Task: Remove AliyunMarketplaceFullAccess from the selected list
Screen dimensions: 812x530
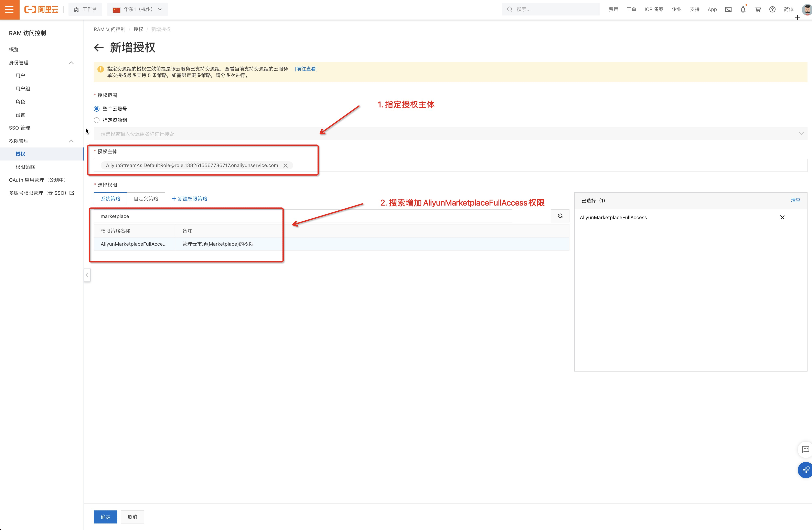Action: click(x=782, y=218)
